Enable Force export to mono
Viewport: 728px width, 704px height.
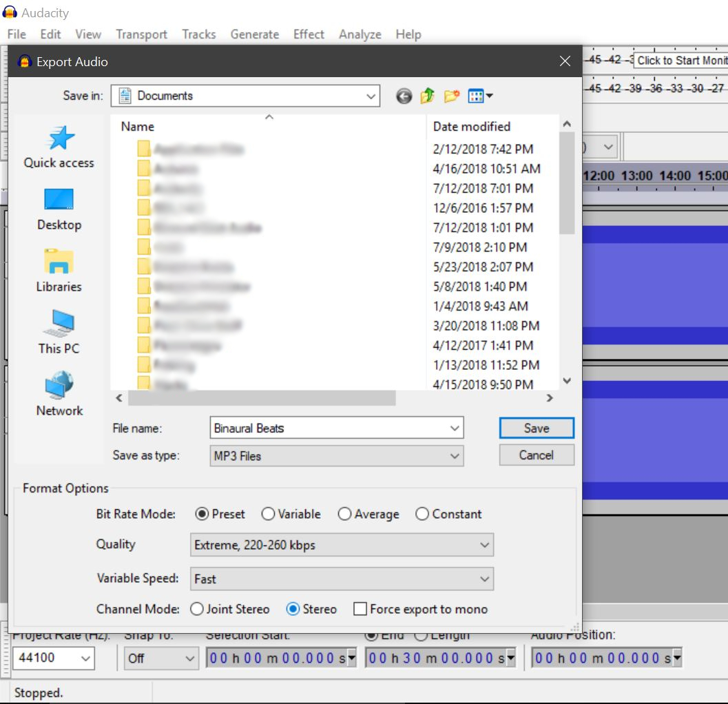coord(359,609)
